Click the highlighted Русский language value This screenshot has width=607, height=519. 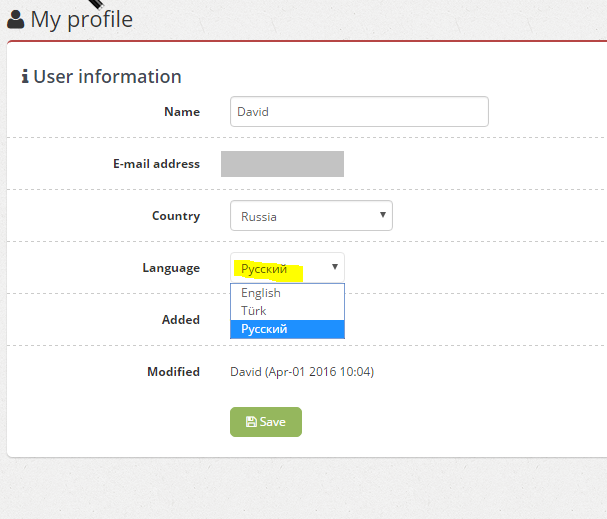tap(264, 269)
